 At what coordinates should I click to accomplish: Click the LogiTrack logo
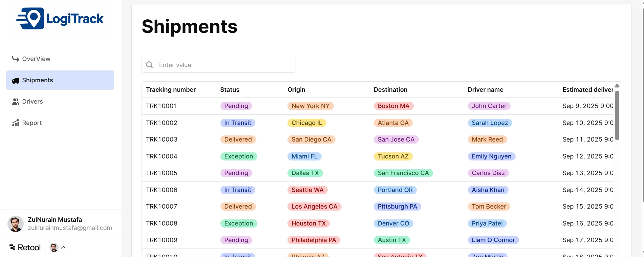tap(60, 19)
